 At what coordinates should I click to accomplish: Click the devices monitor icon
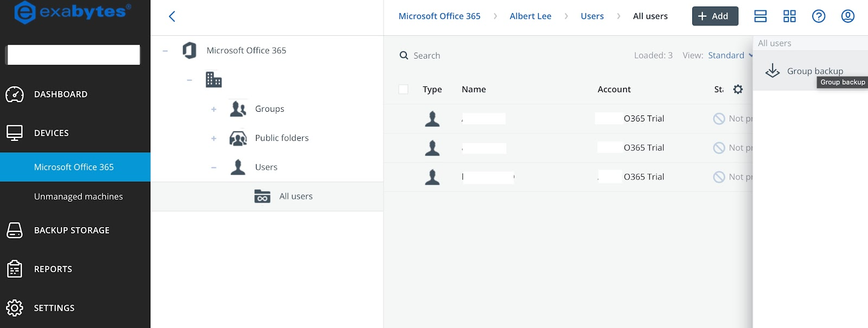click(15, 133)
